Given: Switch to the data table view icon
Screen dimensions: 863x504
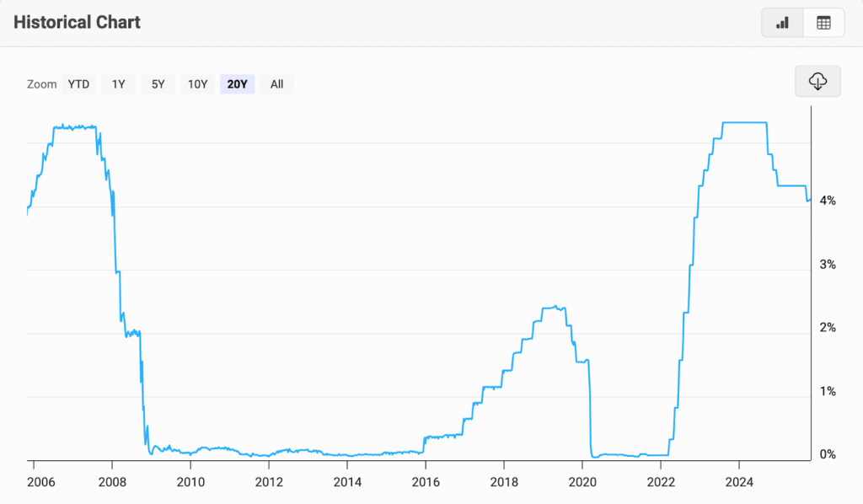Looking at the screenshot, I should coord(823,23).
